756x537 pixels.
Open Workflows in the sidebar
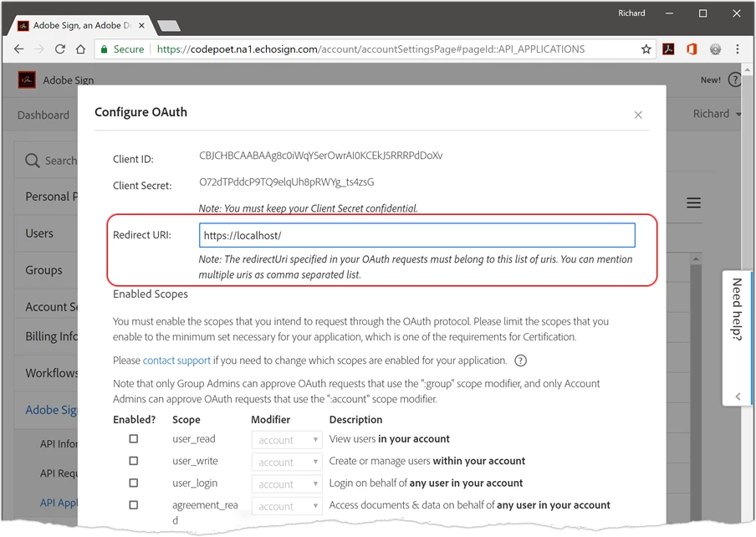51,373
